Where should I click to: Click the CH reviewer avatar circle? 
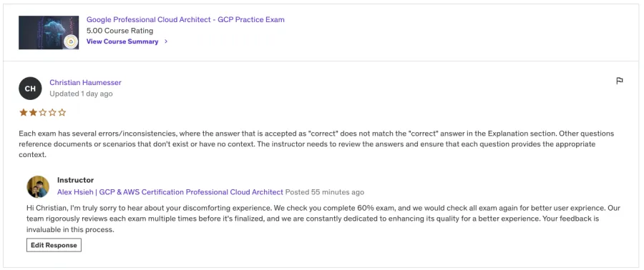point(30,89)
